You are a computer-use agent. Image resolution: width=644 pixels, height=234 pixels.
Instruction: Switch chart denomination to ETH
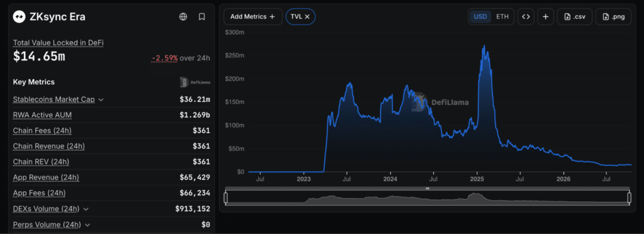coord(502,17)
